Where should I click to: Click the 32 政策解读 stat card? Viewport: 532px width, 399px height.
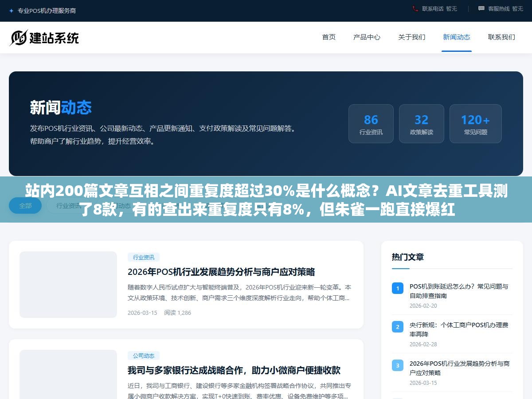tap(422, 124)
